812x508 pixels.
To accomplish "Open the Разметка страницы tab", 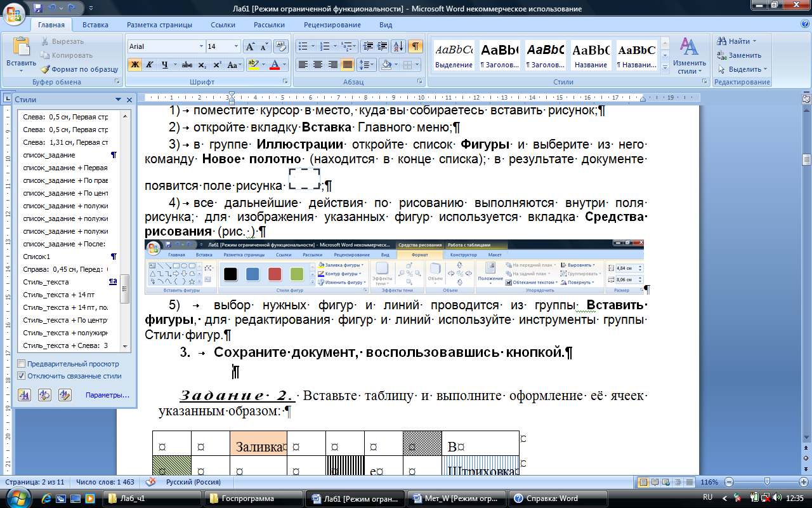I will click(159, 25).
